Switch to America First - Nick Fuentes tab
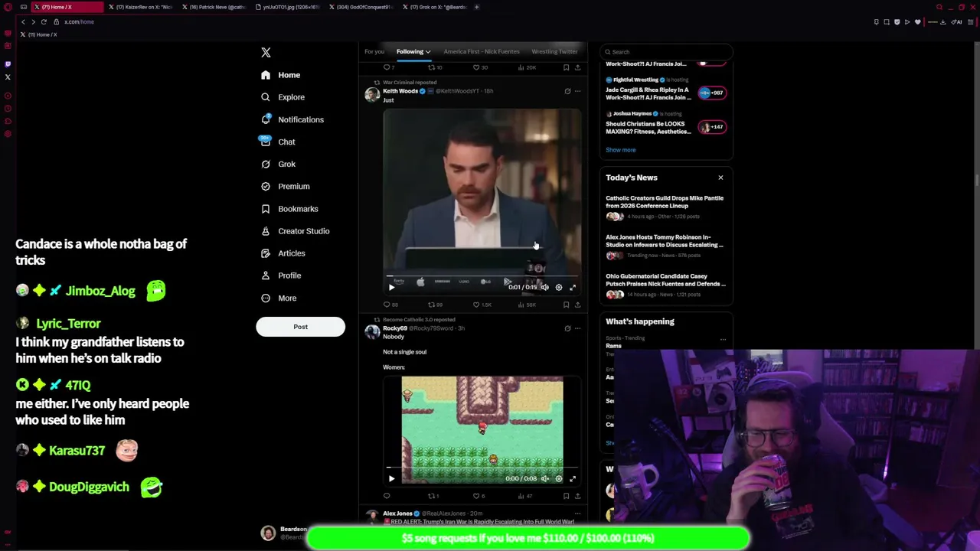980x551 pixels. (481, 51)
